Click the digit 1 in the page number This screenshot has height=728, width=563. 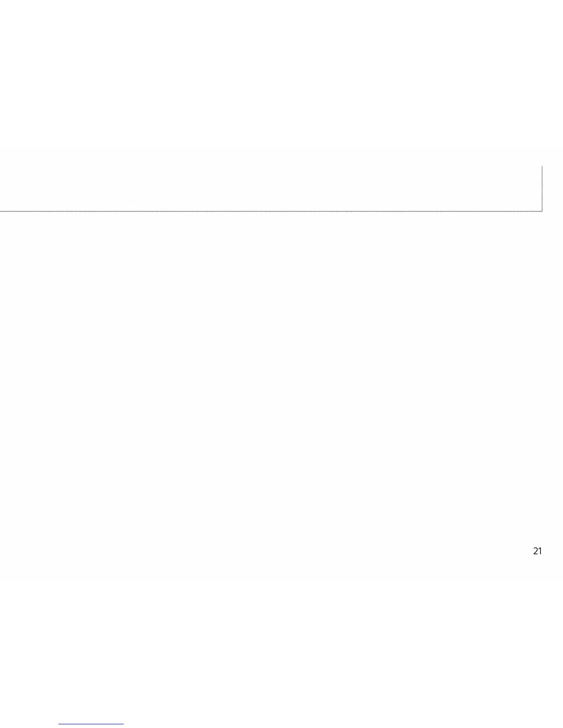pyautogui.click(x=540, y=551)
